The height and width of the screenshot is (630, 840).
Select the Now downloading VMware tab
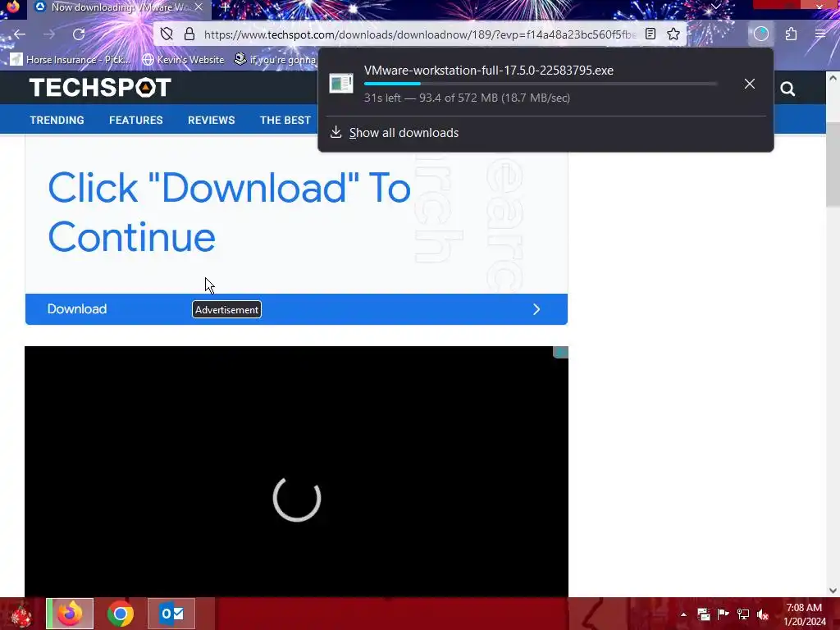118,7
